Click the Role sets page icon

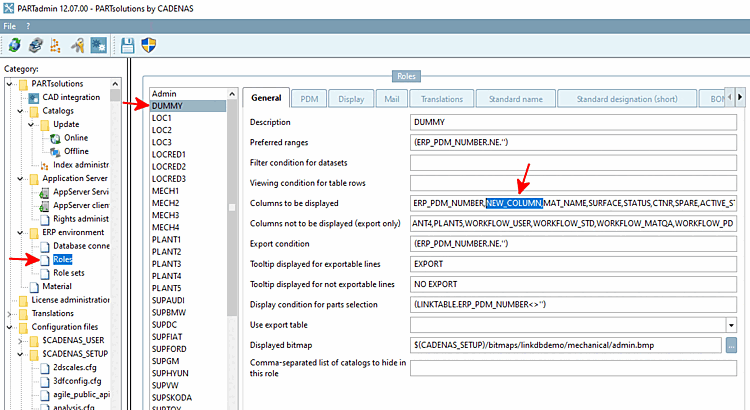point(45,274)
